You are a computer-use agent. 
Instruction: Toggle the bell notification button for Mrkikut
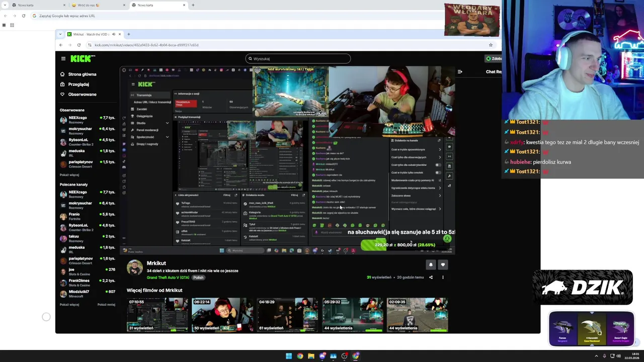[x=431, y=264]
